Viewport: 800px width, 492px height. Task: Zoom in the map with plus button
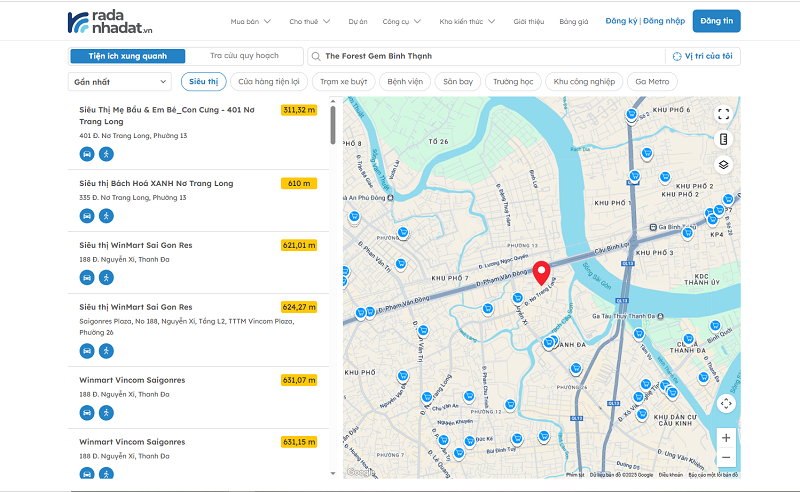[726, 438]
